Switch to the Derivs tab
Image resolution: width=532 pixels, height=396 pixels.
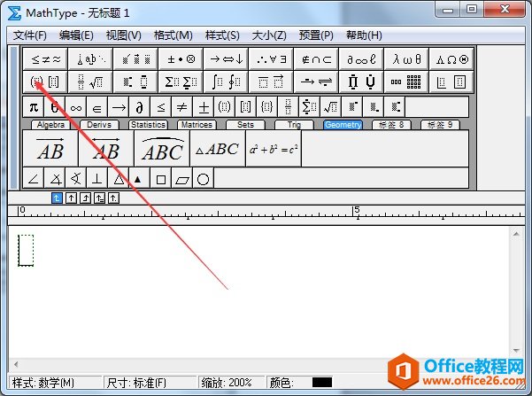[99, 125]
